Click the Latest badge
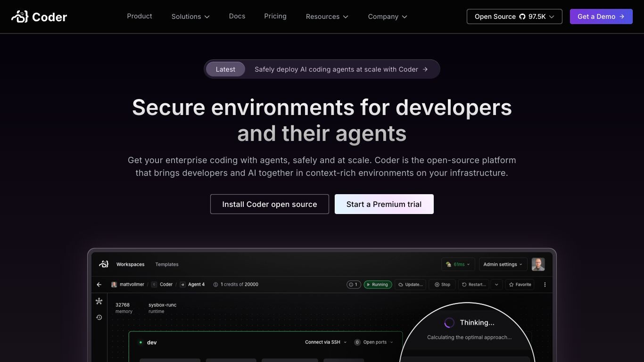Image resolution: width=644 pixels, height=362 pixels. point(225,69)
